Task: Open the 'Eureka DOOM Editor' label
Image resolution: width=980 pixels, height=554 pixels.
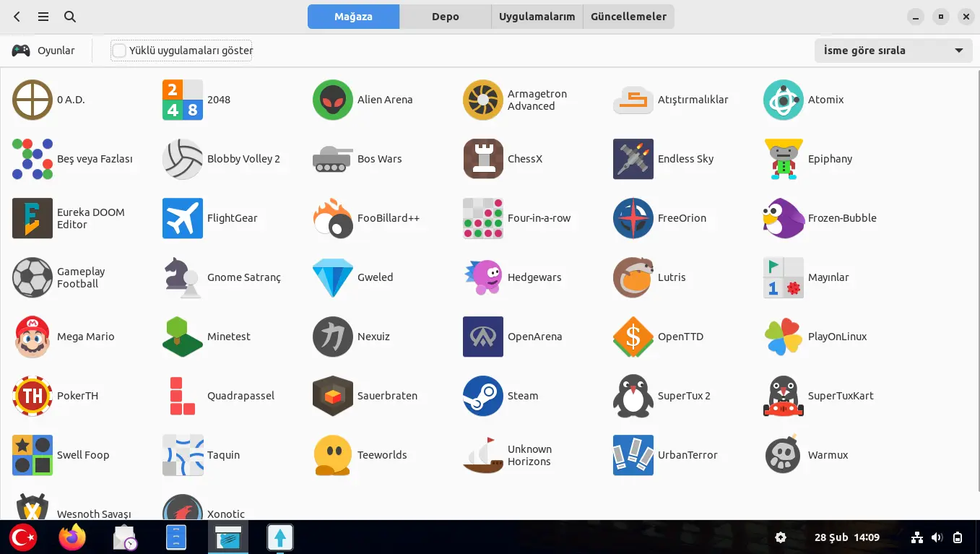Action: coord(91,218)
